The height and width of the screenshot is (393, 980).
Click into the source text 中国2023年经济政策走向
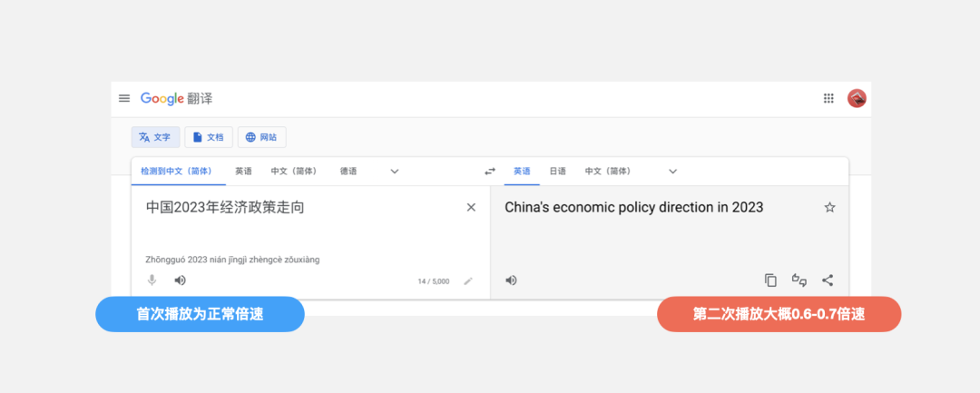[225, 208]
